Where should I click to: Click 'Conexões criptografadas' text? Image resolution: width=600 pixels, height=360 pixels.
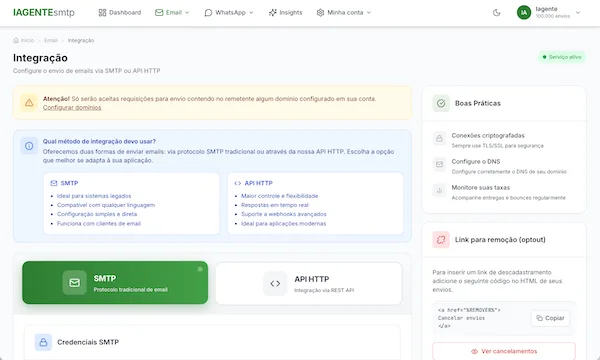pyautogui.click(x=488, y=135)
